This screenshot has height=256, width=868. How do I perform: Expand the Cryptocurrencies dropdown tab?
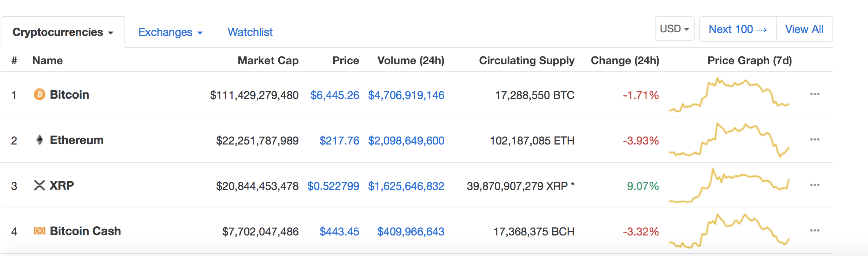coord(63,32)
